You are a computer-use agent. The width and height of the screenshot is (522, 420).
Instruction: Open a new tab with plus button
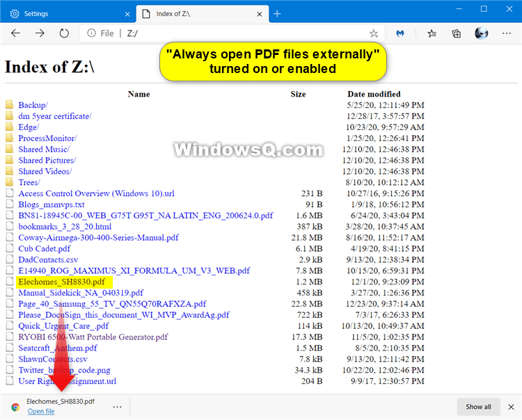click(x=277, y=14)
